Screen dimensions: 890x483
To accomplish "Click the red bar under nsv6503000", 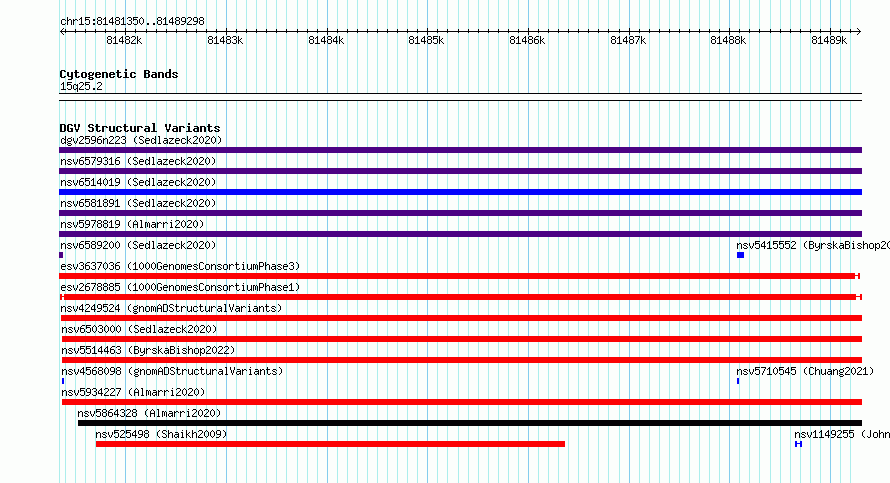I will (462, 339).
